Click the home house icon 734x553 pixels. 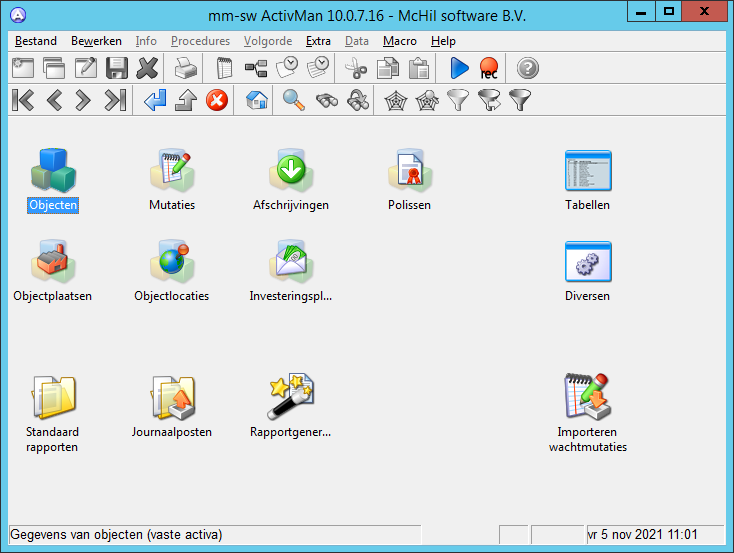coord(257,100)
